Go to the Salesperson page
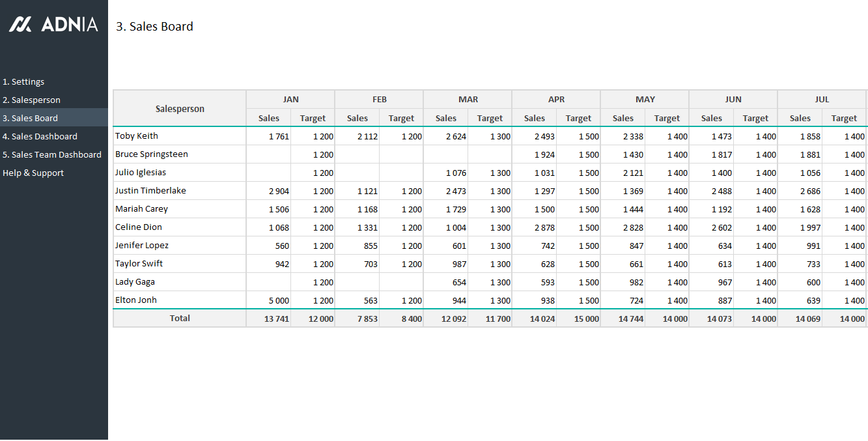Image resolution: width=868 pixels, height=441 pixels. pos(31,100)
